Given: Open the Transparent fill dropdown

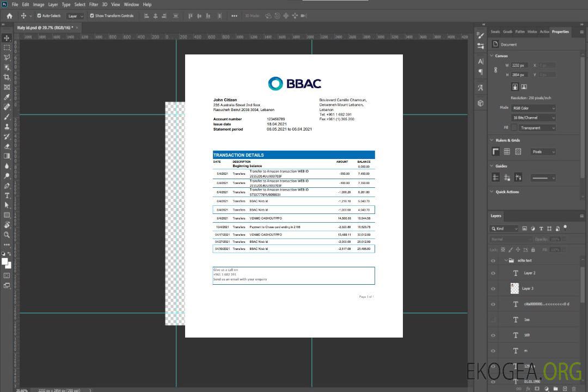Looking at the screenshot, I should pyautogui.click(x=537, y=128).
